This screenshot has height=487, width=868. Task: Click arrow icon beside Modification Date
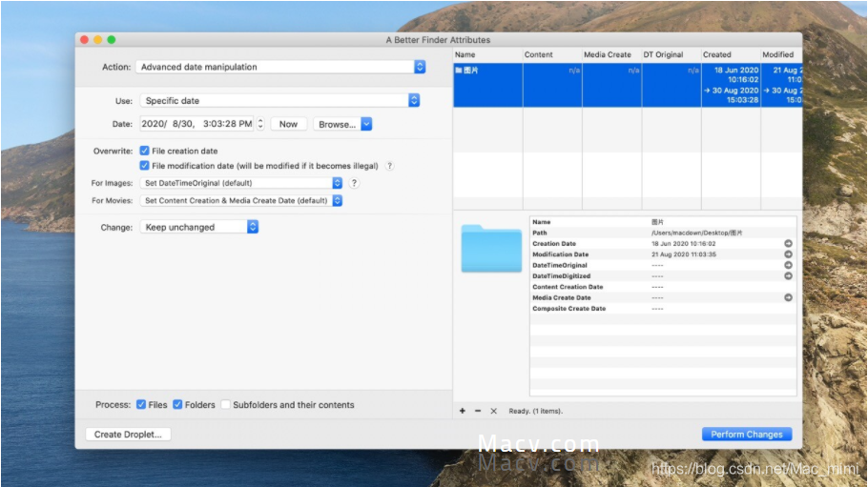coord(788,254)
